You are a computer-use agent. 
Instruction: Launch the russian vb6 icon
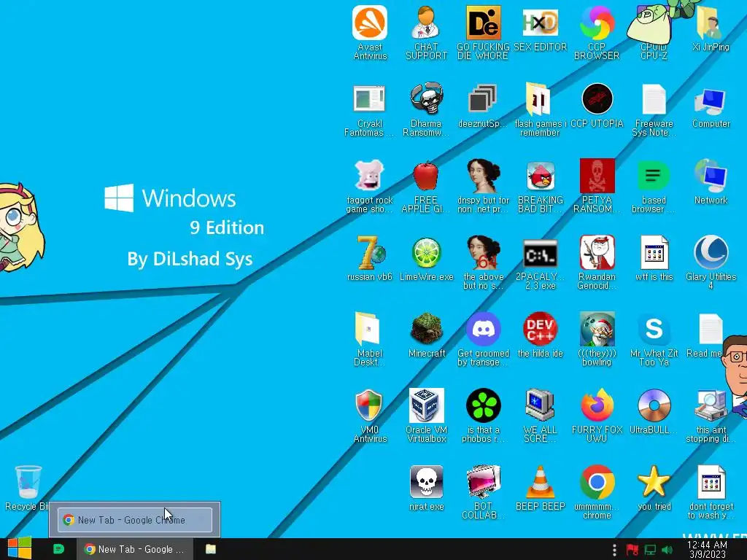click(370, 253)
